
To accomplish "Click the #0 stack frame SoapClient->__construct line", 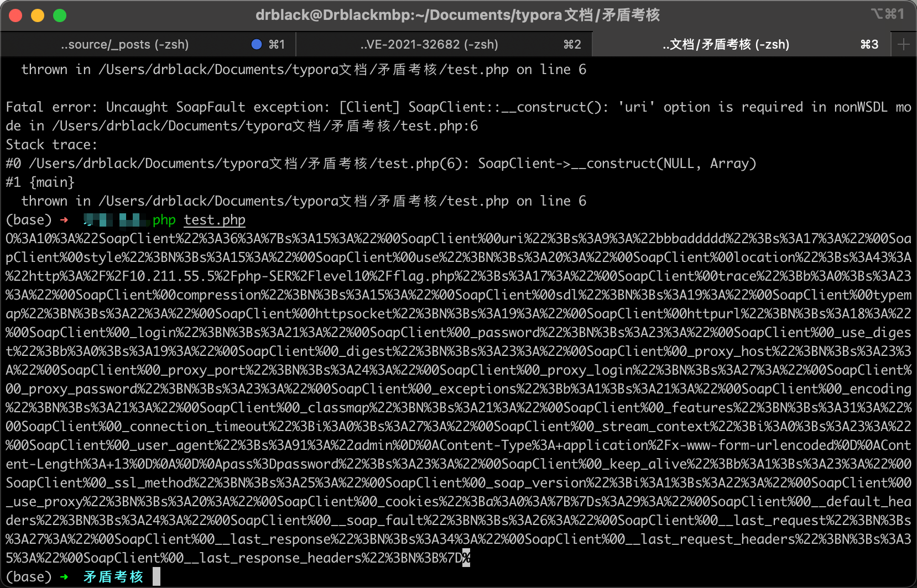I will [381, 164].
